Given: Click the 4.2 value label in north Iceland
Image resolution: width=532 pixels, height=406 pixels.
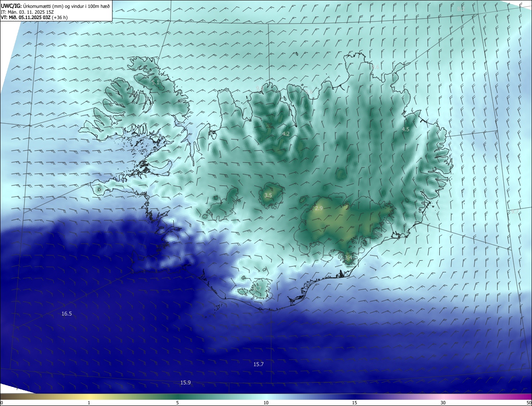Looking at the screenshot, I should pos(286,134).
